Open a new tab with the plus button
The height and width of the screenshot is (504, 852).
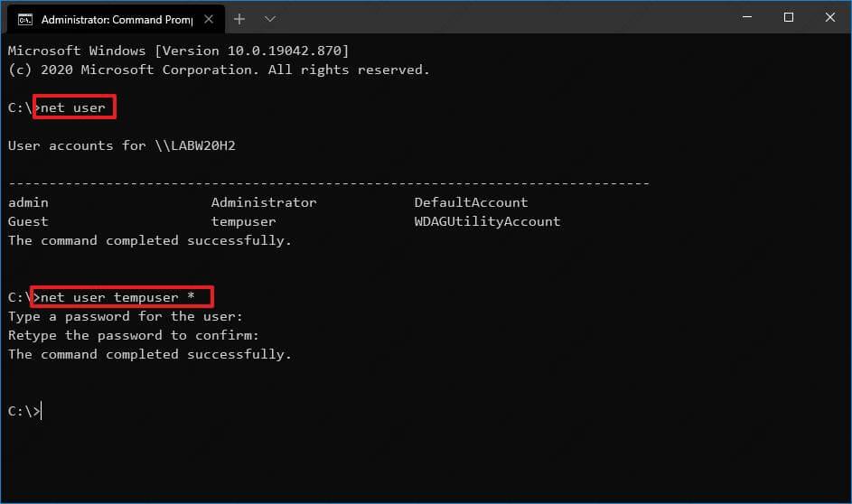[239, 18]
